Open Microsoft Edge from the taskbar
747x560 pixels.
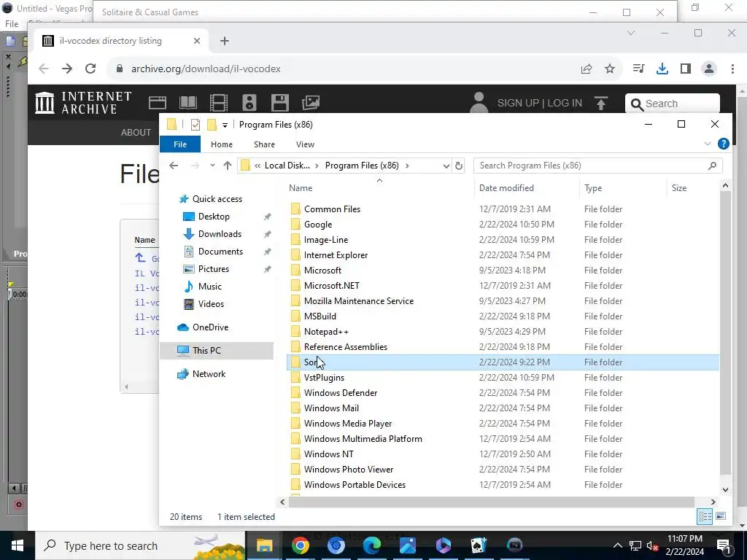click(x=371, y=545)
